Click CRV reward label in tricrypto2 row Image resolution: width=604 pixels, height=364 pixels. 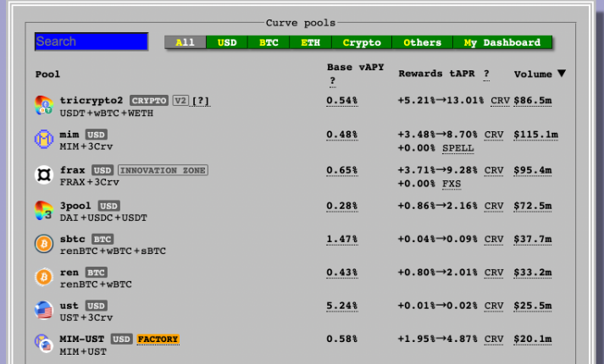[500, 101]
